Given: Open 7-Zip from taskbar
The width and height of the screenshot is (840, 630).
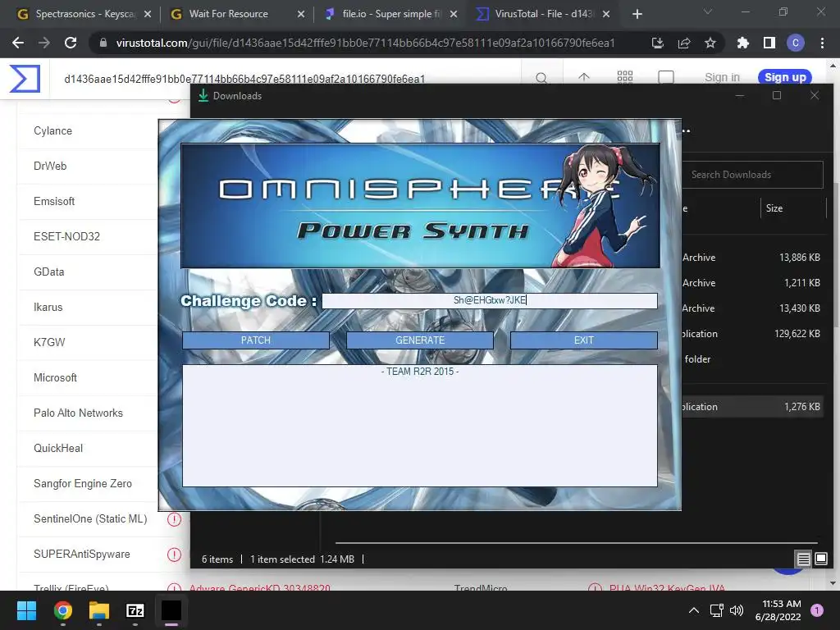Looking at the screenshot, I should pos(135,610).
